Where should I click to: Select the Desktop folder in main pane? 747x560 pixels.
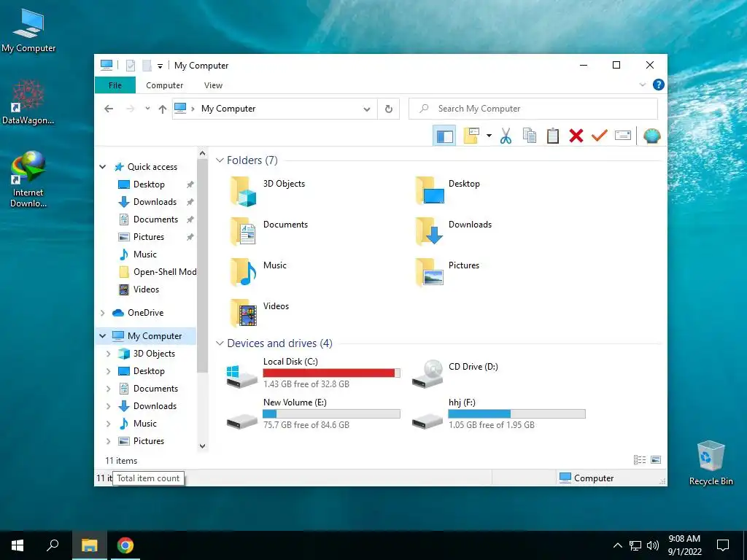(448, 191)
